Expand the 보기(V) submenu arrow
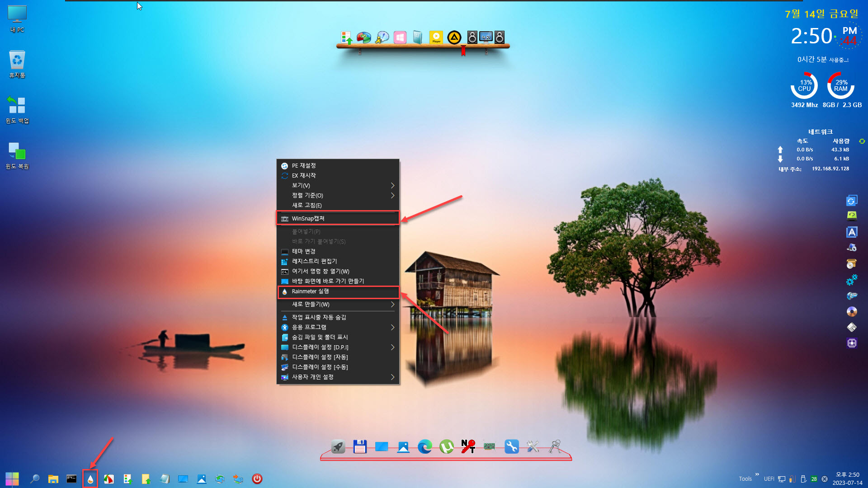The height and width of the screenshot is (488, 868). pos(392,186)
